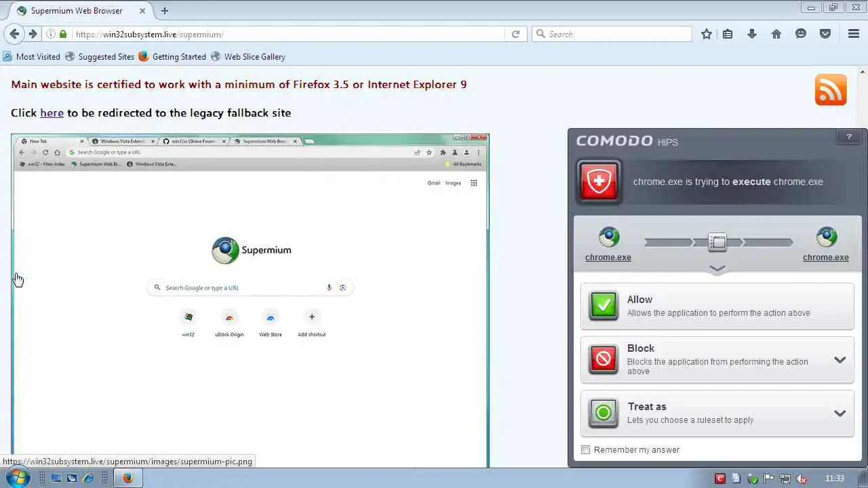This screenshot has height=488, width=868.
Task: Click the red Block prohibition icon
Action: coord(603,359)
